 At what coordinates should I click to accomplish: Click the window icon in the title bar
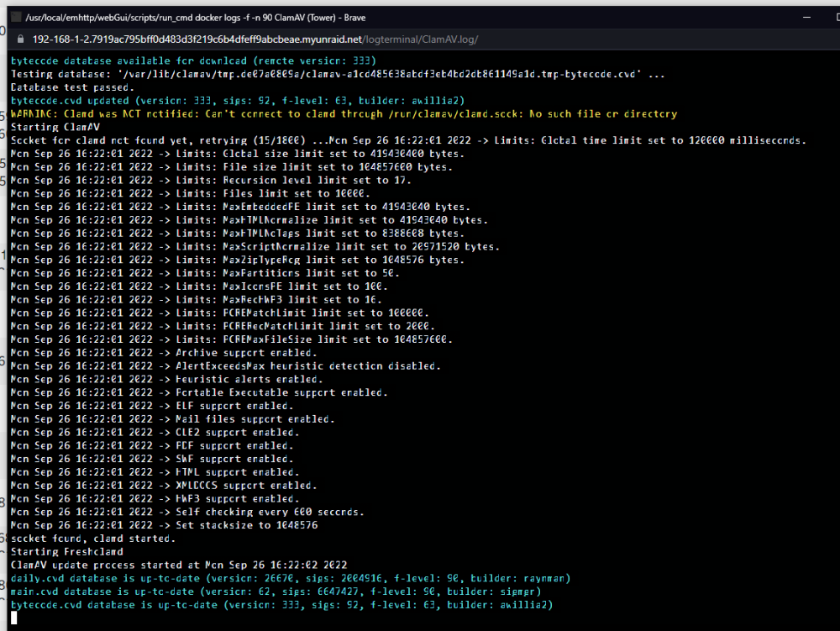pyautogui.click(x=16, y=17)
